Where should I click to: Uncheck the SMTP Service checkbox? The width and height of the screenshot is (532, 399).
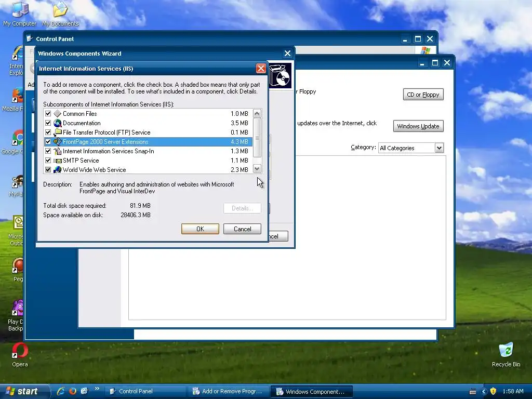(48, 161)
